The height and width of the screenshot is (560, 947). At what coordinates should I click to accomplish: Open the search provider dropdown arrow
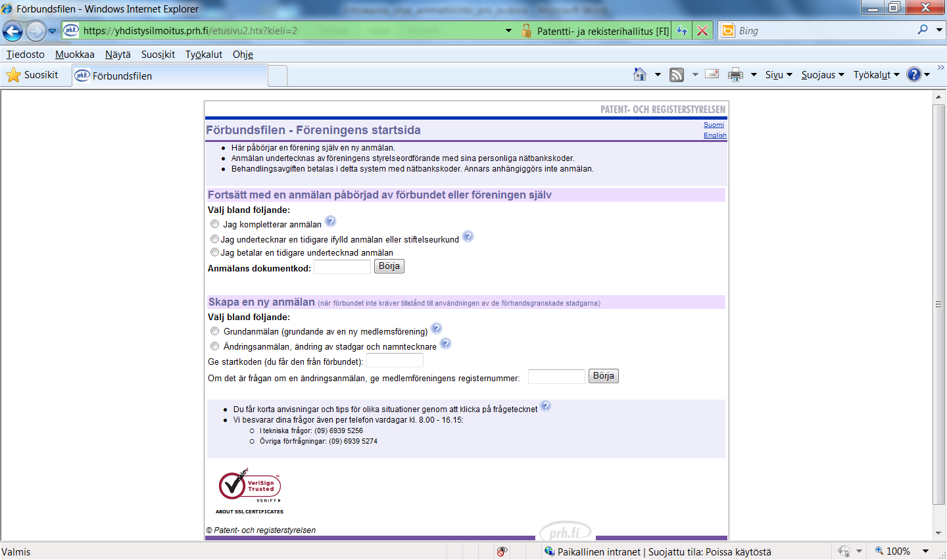[939, 30]
